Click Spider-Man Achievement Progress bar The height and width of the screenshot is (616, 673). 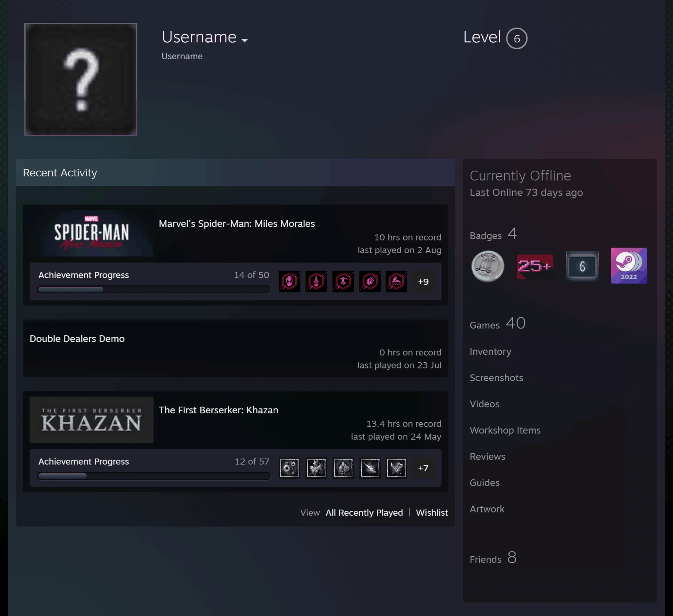click(154, 290)
